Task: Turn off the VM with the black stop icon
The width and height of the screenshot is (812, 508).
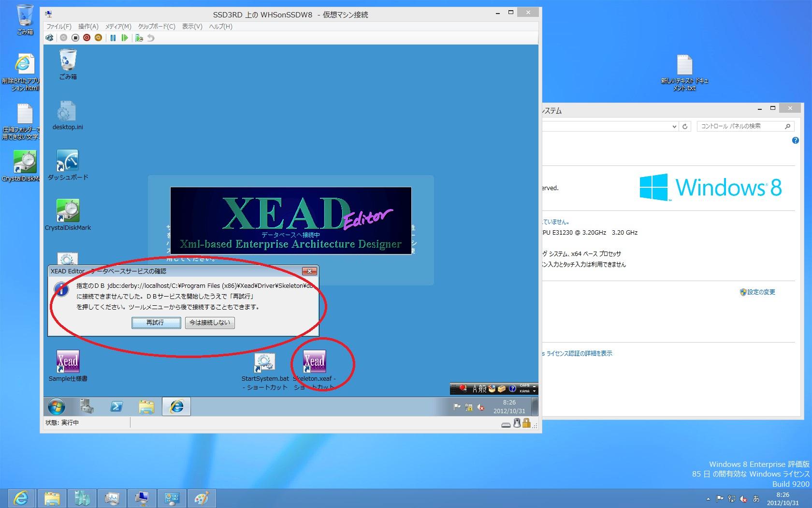Action: coord(75,38)
